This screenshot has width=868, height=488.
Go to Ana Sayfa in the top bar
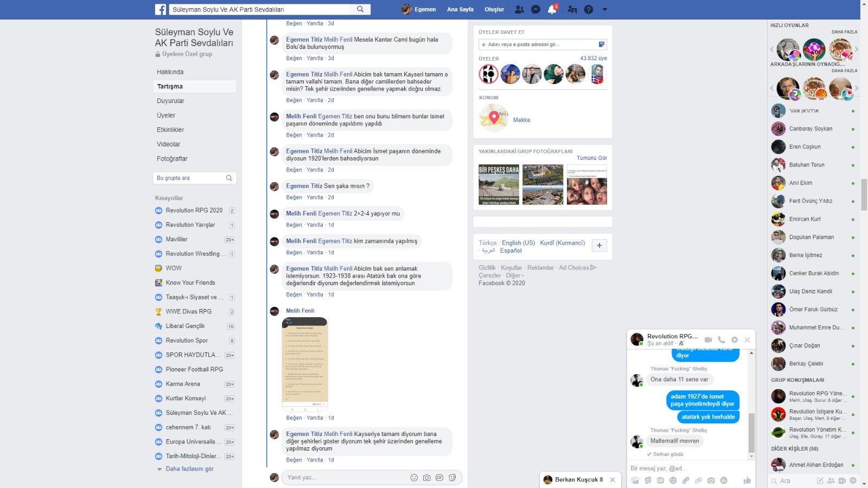click(x=460, y=9)
